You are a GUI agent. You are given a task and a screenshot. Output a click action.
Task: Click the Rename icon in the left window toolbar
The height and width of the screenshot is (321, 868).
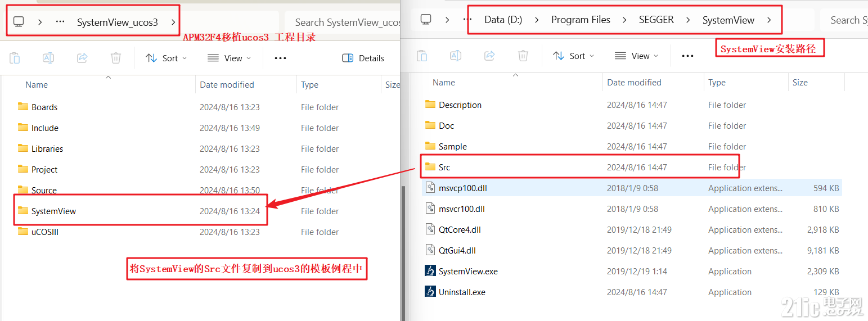(48, 58)
